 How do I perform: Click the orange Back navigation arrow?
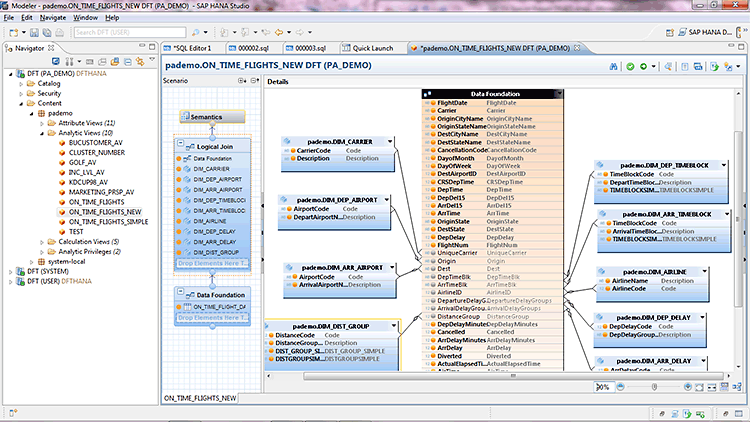tap(279, 33)
